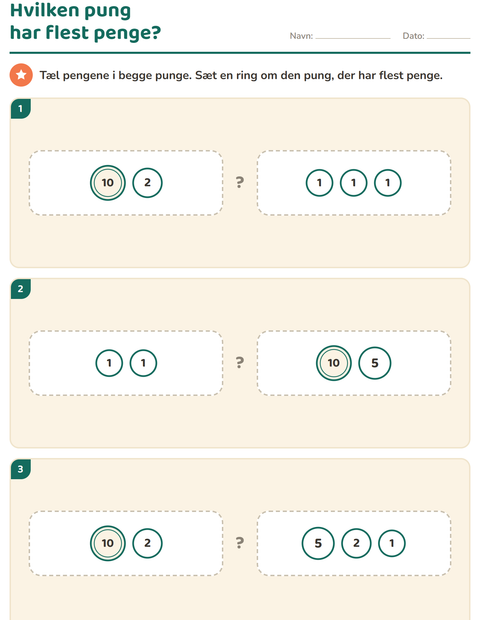Image resolution: width=480 pixels, height=620 pixels.
Task: Click the first 1 coin in exercise 2
Action: tap(109, 363)
